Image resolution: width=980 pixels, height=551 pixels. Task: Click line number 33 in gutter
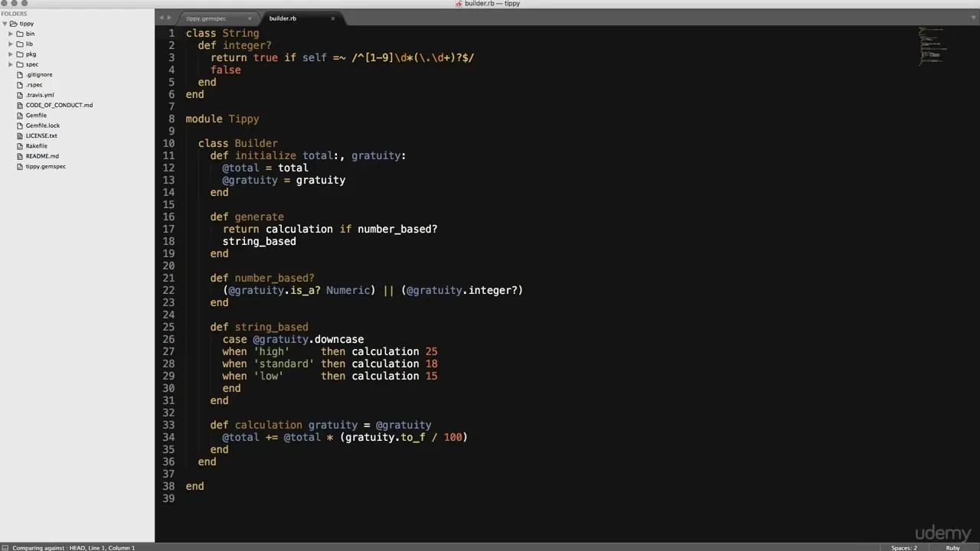click(x=168, y=425)
